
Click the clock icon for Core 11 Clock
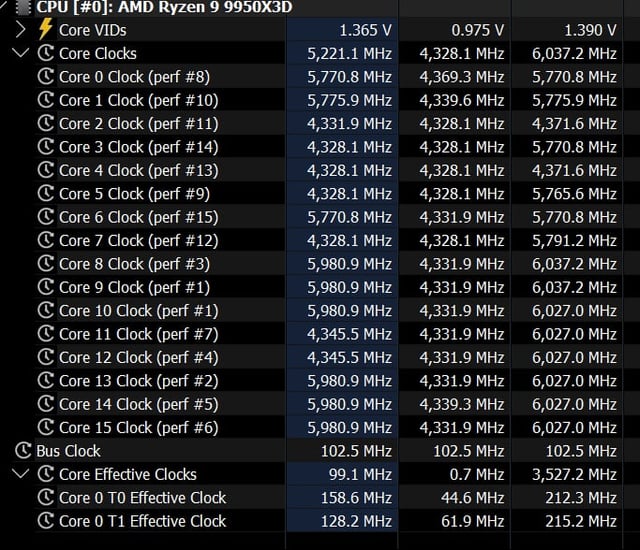tap(46, 334)
